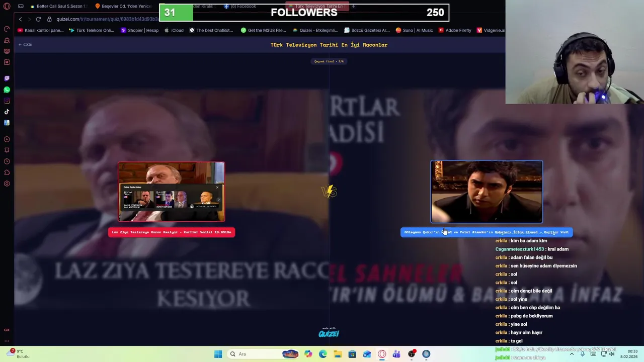Open Kanal kontrol paneli bookmark
644x362 pixels.
pyautogui.click(x=41, y=30)
